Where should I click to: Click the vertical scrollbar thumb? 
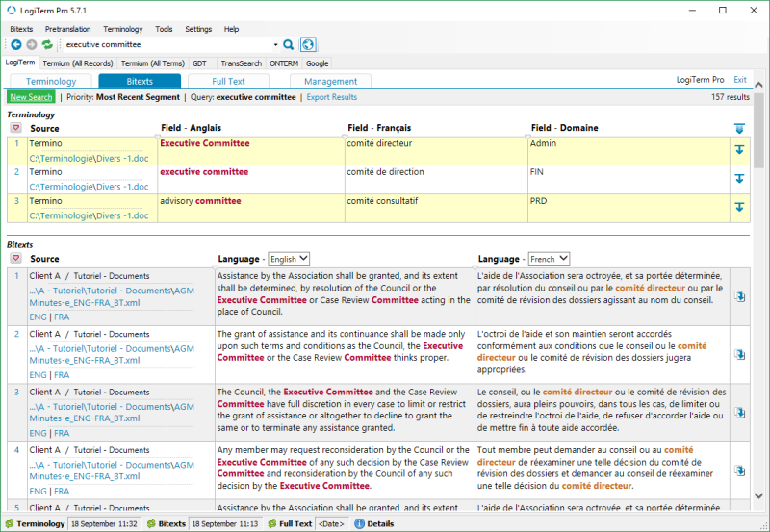758,130
